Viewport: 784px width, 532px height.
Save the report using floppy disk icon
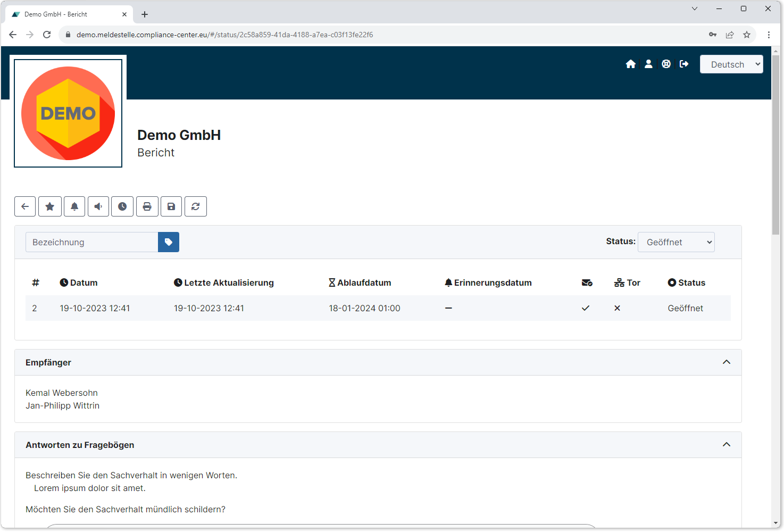(171, 206)
